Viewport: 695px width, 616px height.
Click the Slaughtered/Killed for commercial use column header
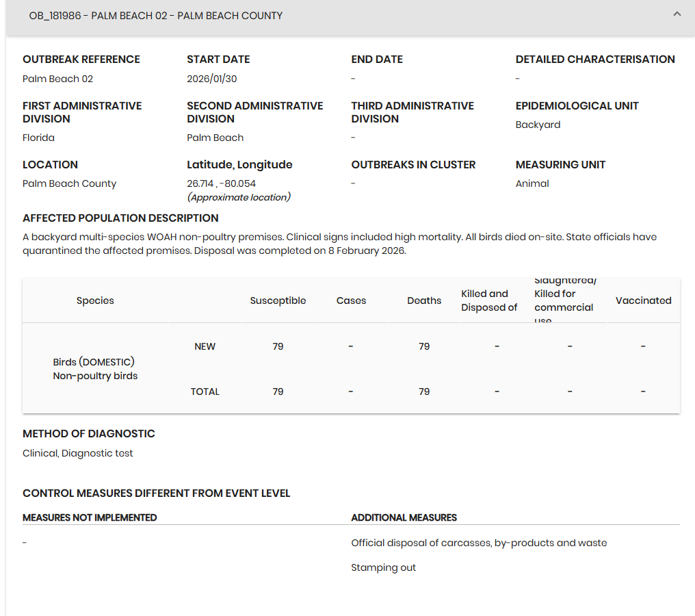point(565,300)
